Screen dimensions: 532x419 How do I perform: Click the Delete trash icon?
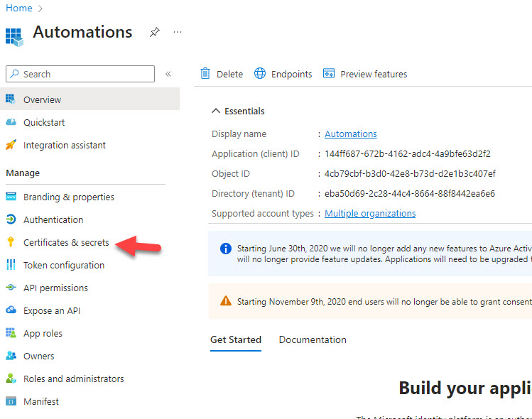(205, 74)
